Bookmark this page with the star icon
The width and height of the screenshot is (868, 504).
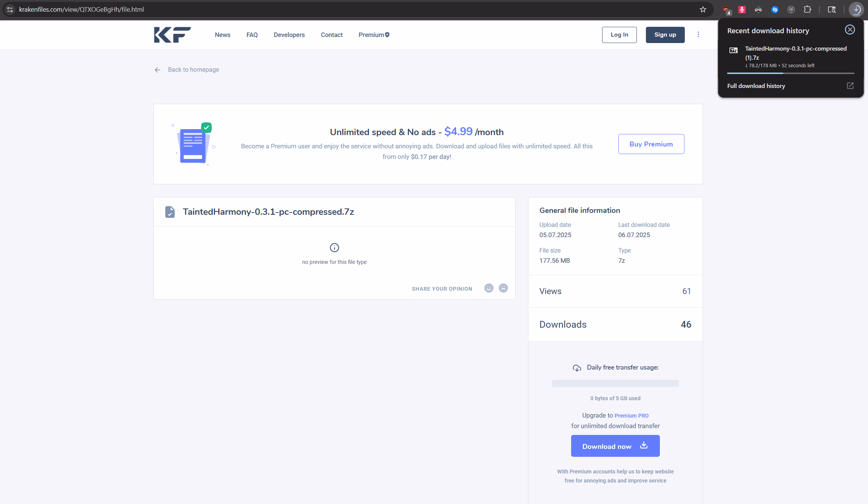click(x=703, y=9)
